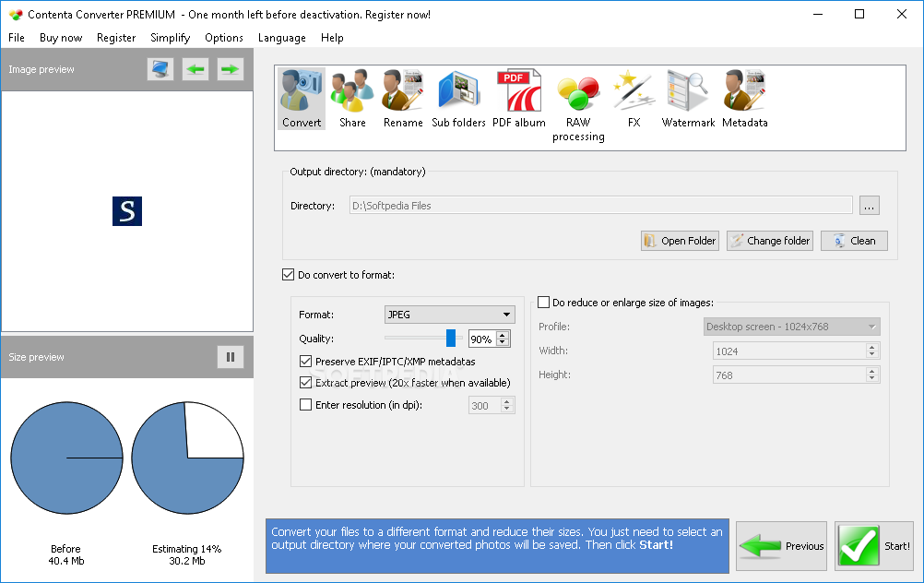Open the Simplify menu
Viewport: 924px width, 583px height.
coord(171,38)
